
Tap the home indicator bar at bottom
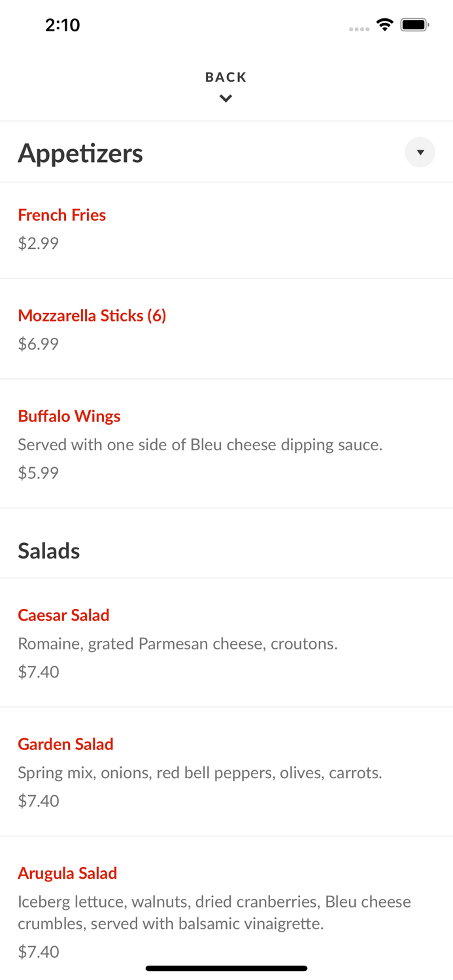(226, 968)
